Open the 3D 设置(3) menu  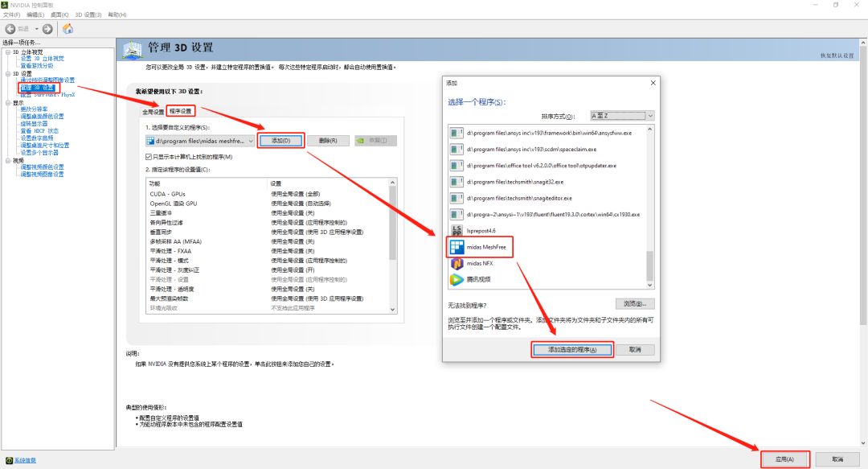coord(88,15)
